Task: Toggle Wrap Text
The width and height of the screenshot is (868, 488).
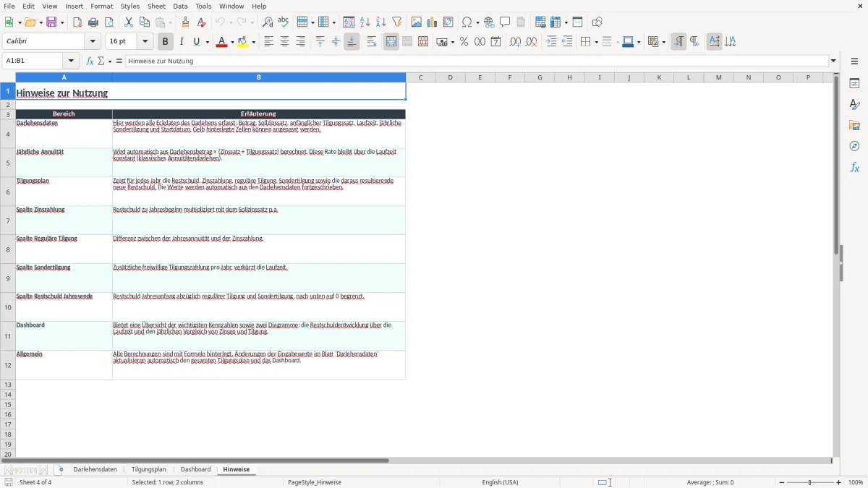Action: pyautogui.click(x=372, y=42)
